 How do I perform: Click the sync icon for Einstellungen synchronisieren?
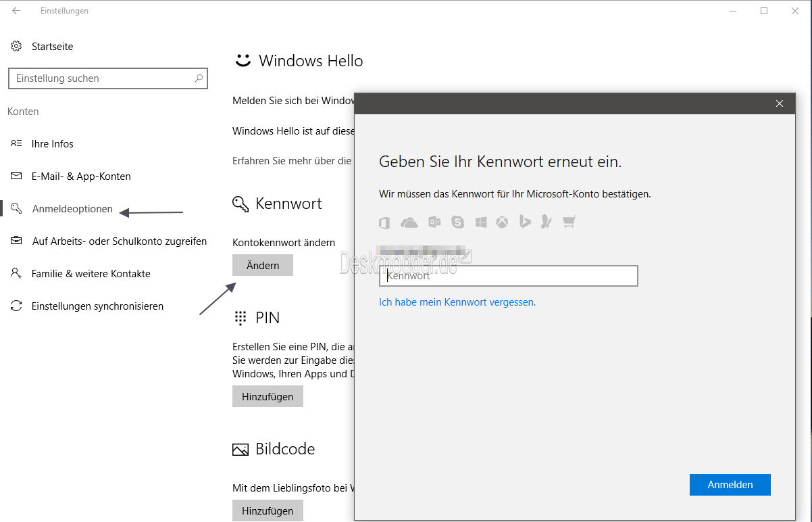click(16, 306)
